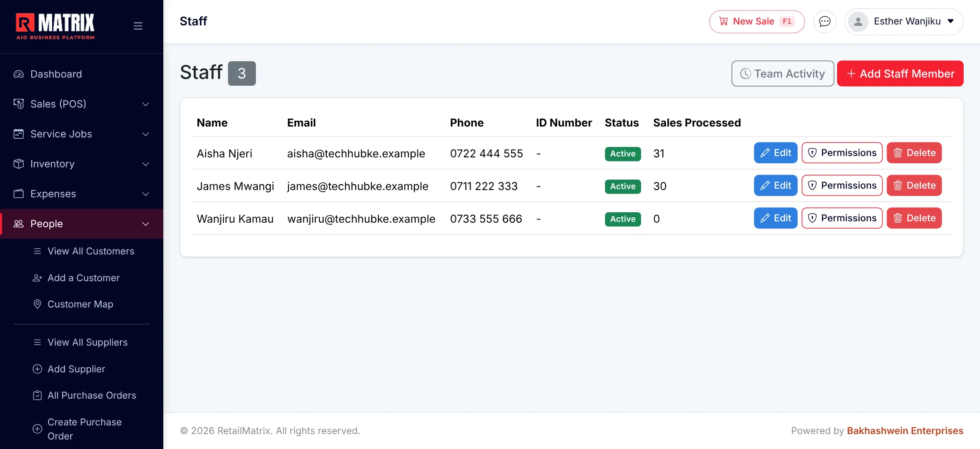Click email aisha@techhubke.example
The image size is (980, 449).
pos(356,154)
